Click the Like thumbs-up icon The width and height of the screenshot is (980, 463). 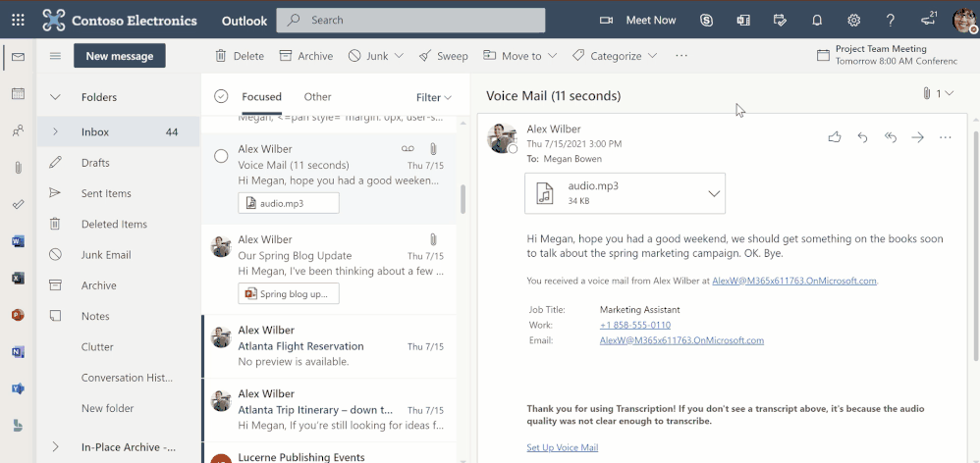click(835, 137)
